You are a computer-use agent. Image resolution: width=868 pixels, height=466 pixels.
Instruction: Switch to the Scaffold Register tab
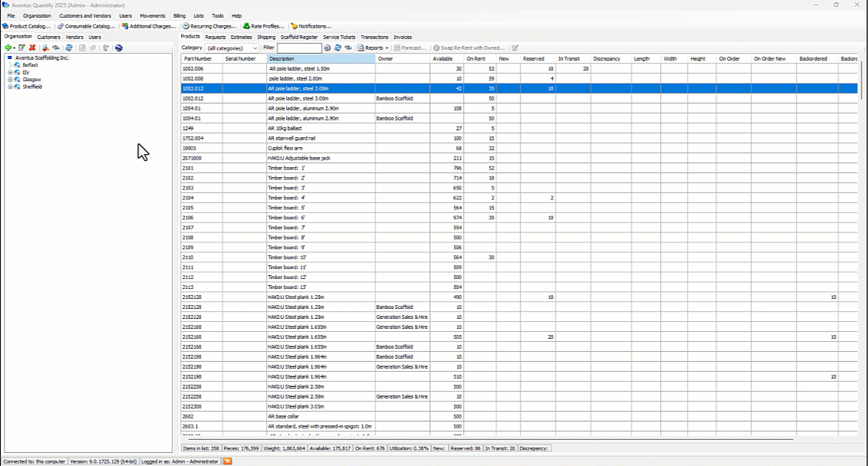click(299, 37)
